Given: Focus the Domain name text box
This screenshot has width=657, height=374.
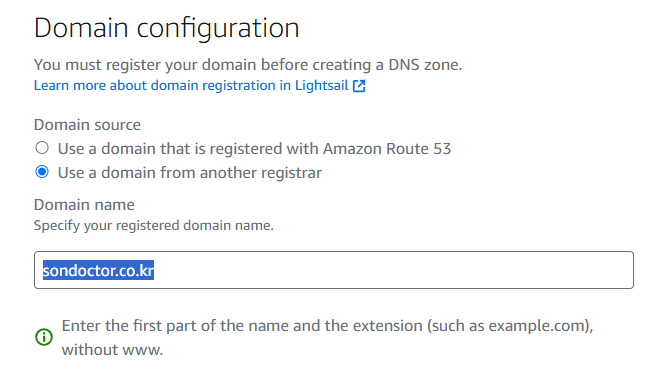Looking at the screenshot, I should click(334, 270).
